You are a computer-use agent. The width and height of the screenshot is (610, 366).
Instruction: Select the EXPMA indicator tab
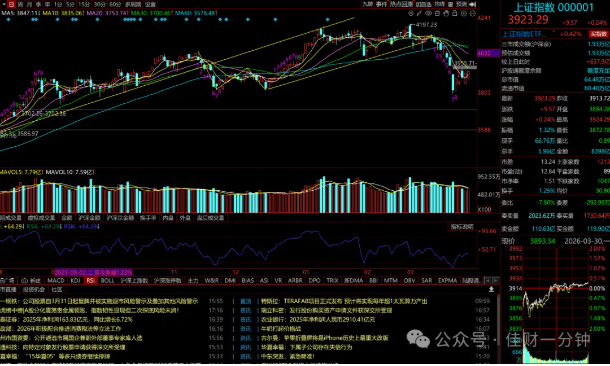(447, 280)
